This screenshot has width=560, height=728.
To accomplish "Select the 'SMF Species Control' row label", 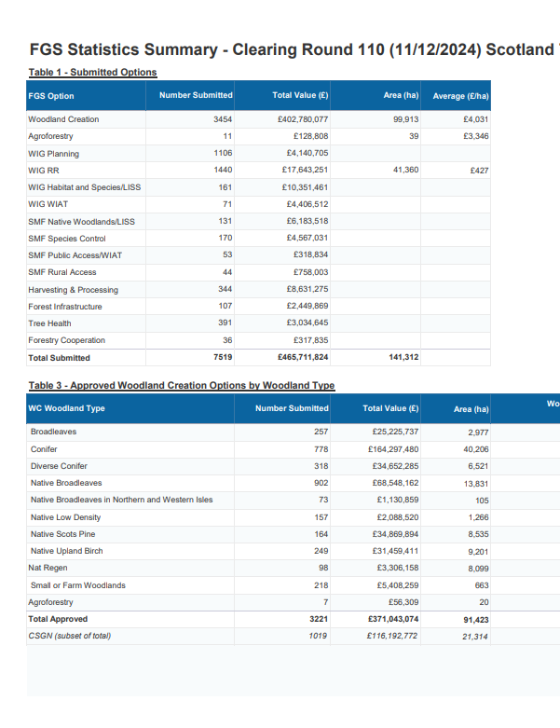I will pyautogui.click(x=65, y=239).
